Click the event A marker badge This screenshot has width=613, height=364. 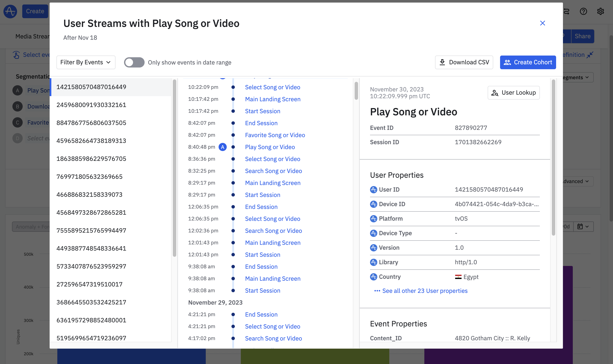coord(222,147)
